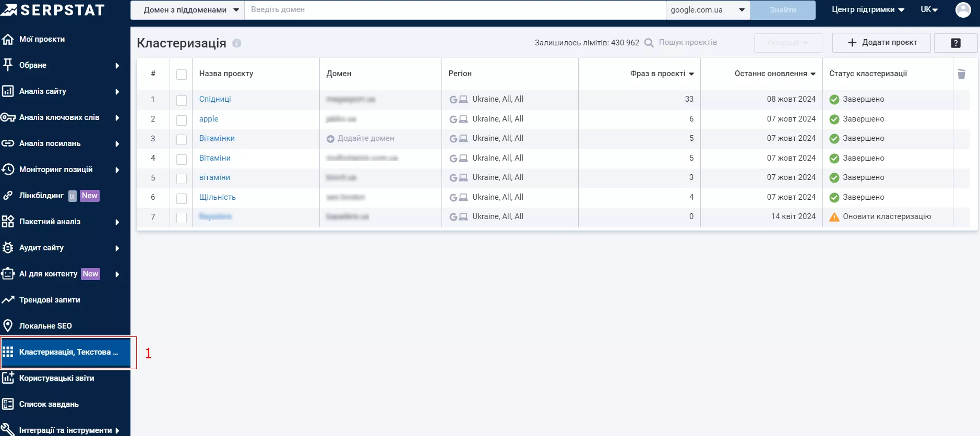Click the warning icon for Оновити кластеризацію
The width and height of the screenshot is (980, 436).
point(834,217)
